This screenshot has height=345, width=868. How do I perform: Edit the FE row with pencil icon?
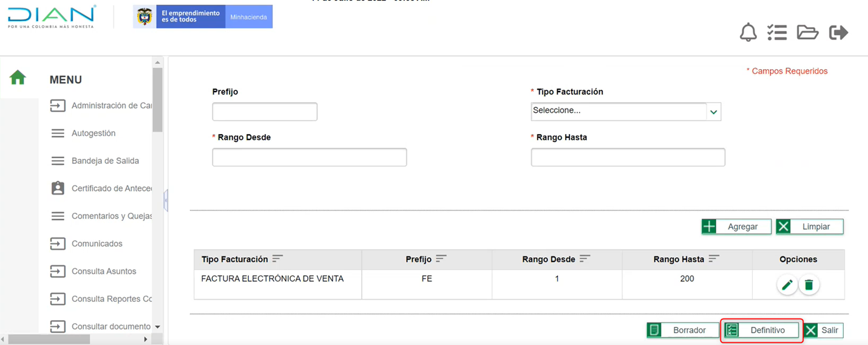(x=787, y=285)
